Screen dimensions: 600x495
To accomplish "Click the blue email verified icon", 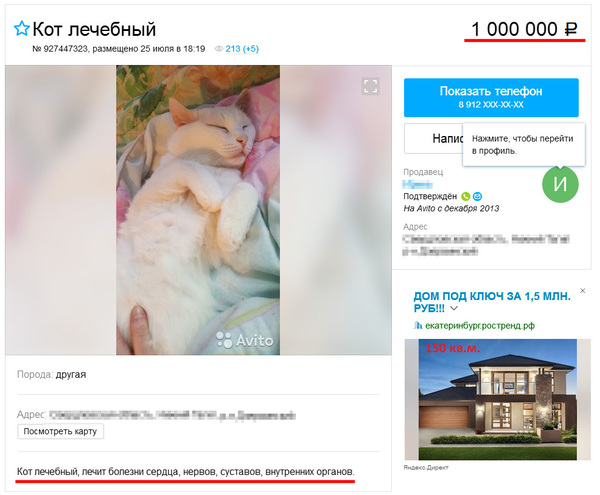I will [477, 197].
